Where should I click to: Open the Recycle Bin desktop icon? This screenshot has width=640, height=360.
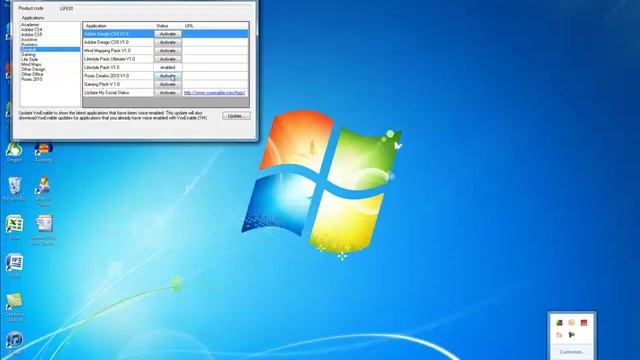(x=15, y=189)
